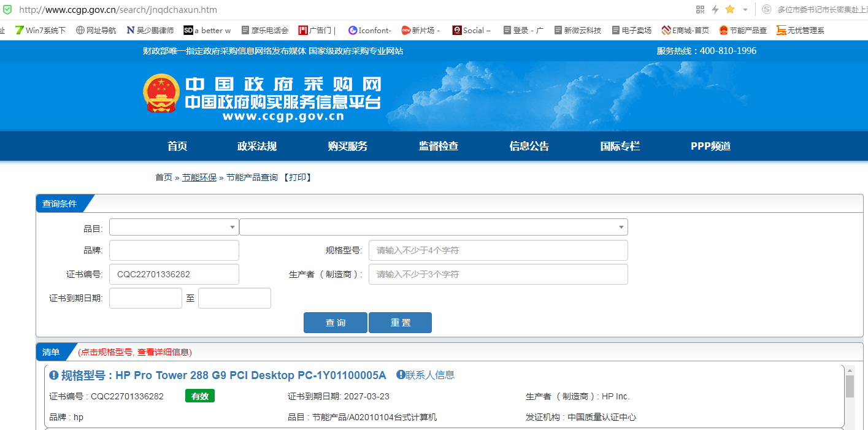Open the 登录 - 广 bookmark
Screen dimensions: 868x430
(523, 30)
